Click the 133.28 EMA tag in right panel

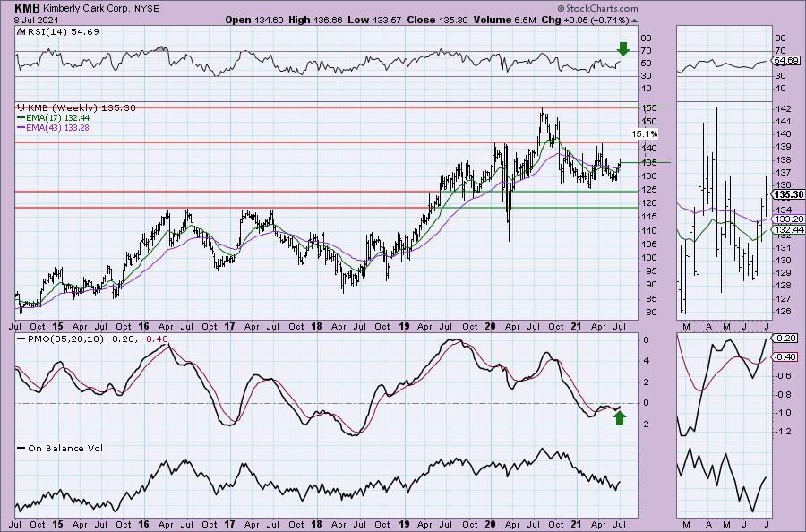pos(789,219)
